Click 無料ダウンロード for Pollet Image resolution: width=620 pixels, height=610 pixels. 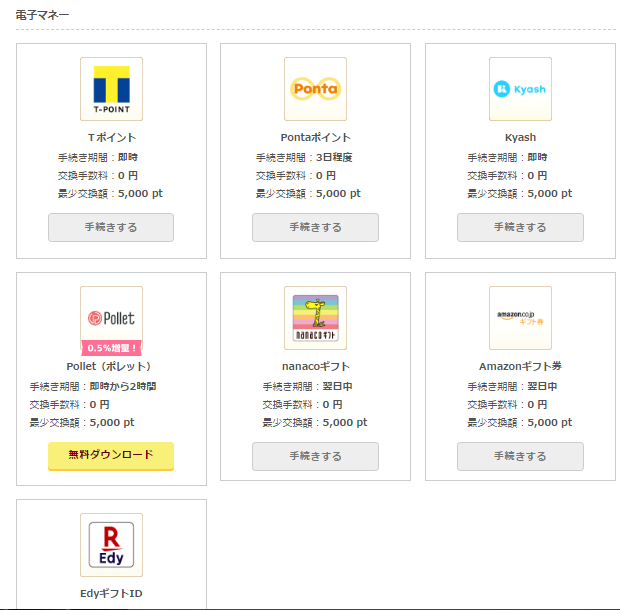click(x=111, y=456)
